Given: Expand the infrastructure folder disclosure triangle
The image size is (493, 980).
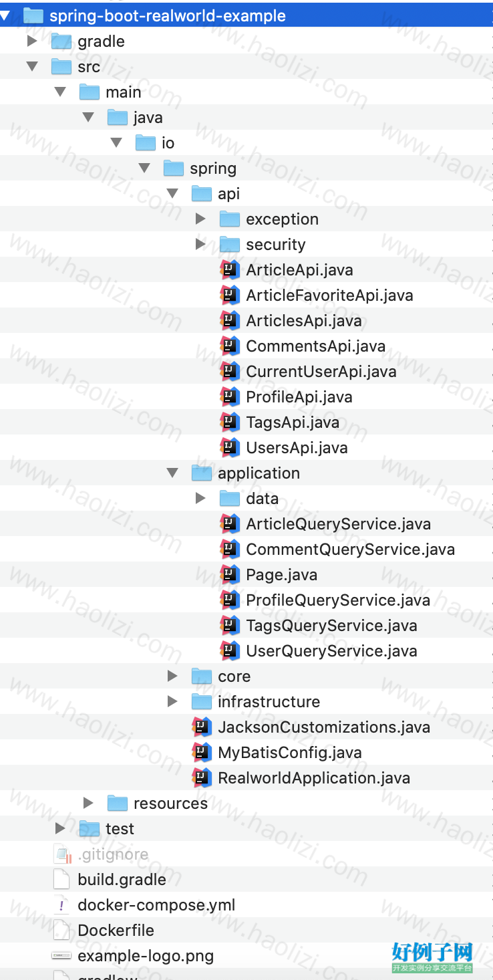Looking at the screenshot, I should tap(172, 701).
